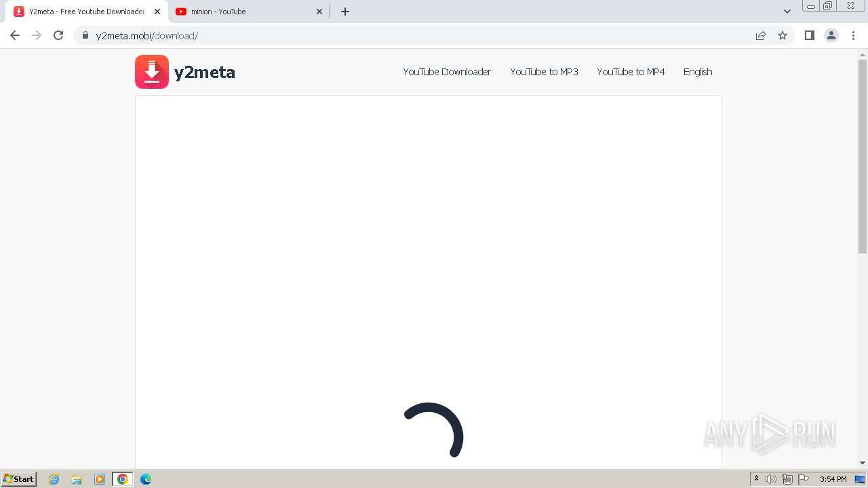
Task: Click the network tray icon
Action: pyautogui.click(x=787, y=479)
